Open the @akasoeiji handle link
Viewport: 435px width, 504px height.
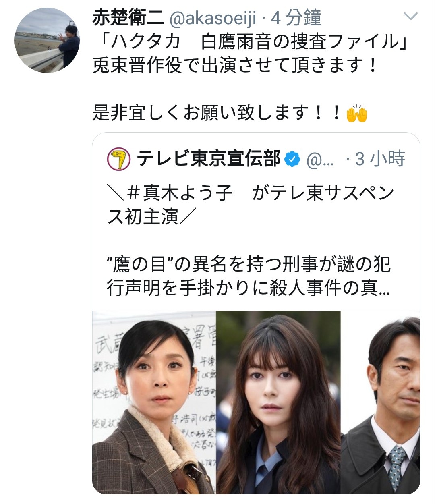tap(211, 18)
